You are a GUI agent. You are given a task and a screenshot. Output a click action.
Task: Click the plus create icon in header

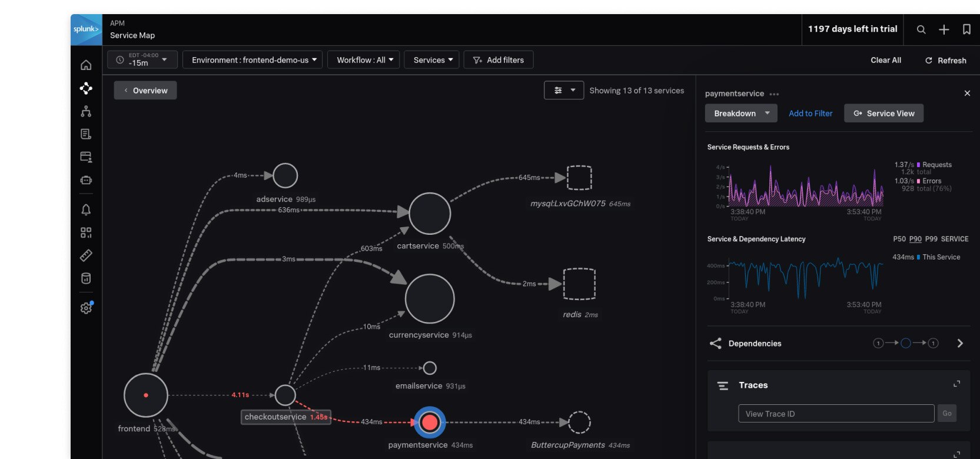944,29
